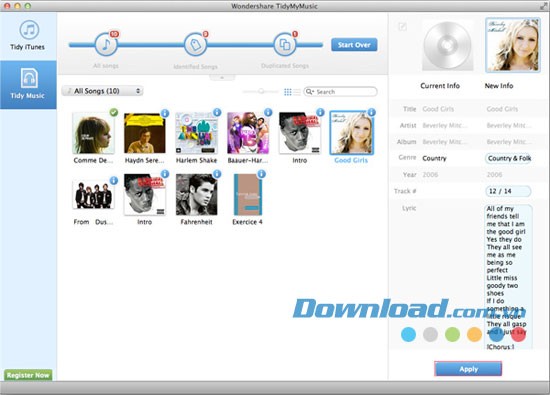This screenshot has height=395, width=550.
Task: Click info badge on Baauer-Har...
Action: tap(268, 112)
